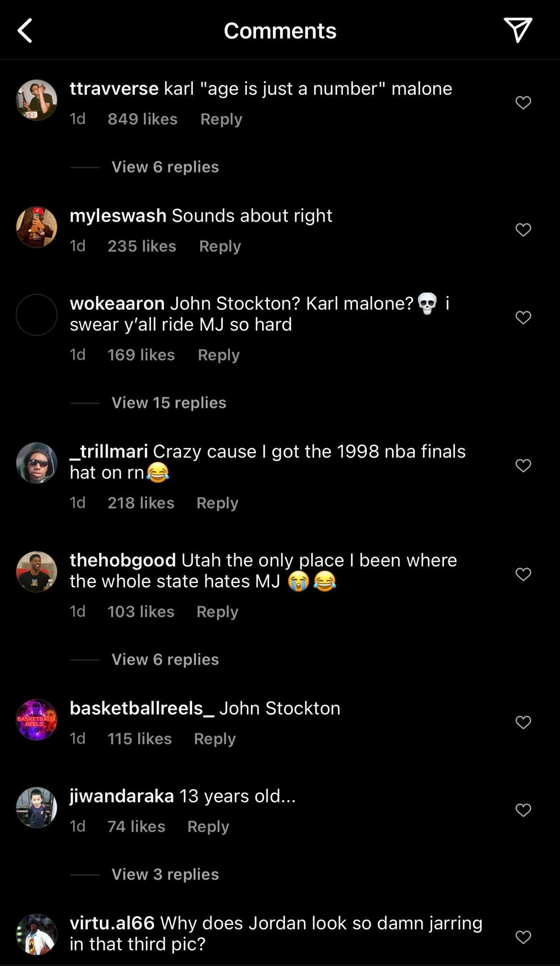Viewport: 560px width, 966px height.
Task: Expand 6 replies under ttravverse's comment
Action: [x=165, y=167]
